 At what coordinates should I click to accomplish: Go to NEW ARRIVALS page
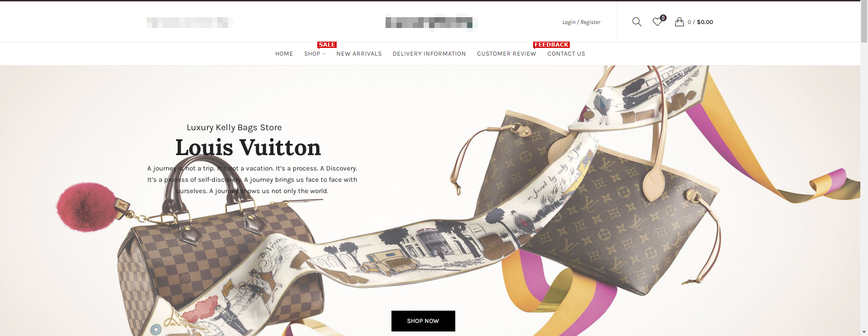click(x=359, y=54)
